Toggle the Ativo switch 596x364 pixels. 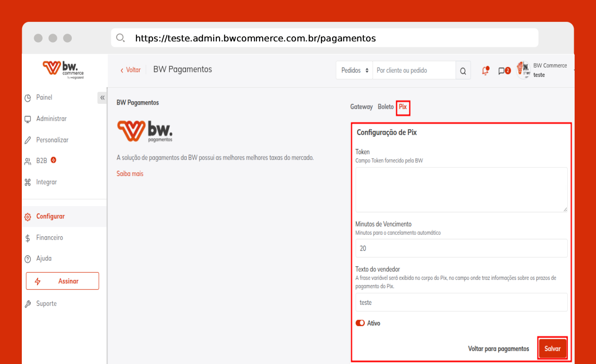[x=360, y=323]
